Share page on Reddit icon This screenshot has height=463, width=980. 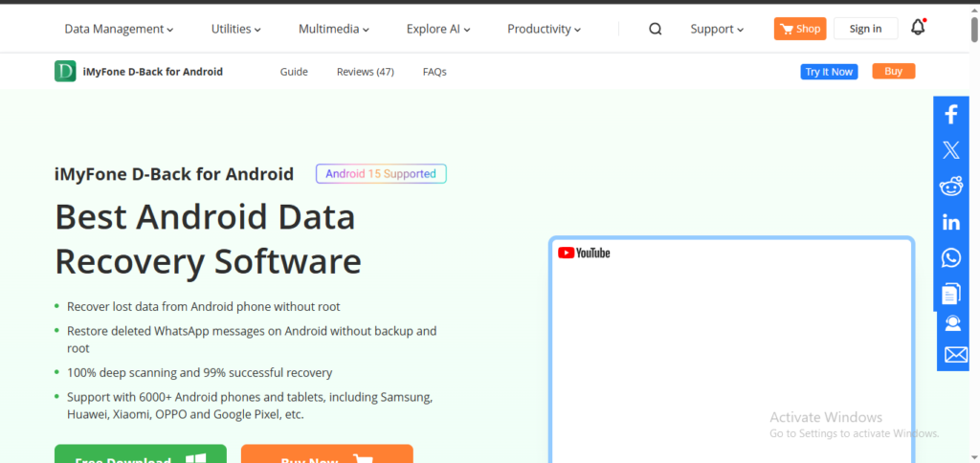950,187
